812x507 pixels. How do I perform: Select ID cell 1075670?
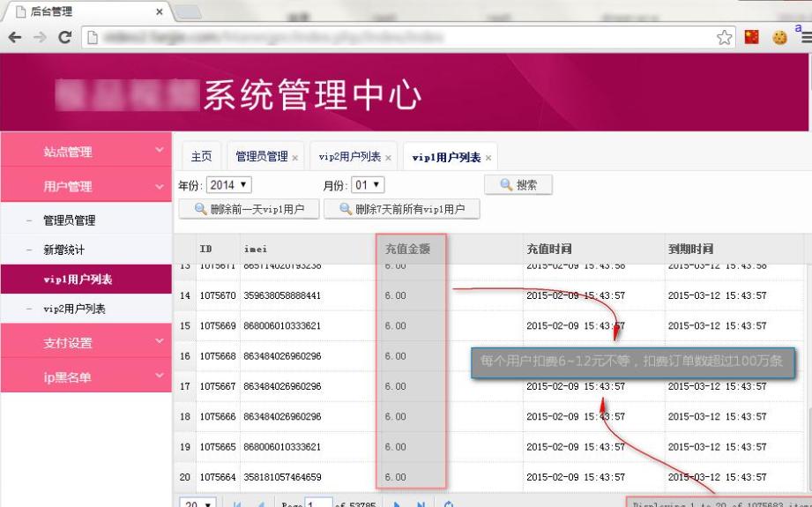click(x=218, y=295)
